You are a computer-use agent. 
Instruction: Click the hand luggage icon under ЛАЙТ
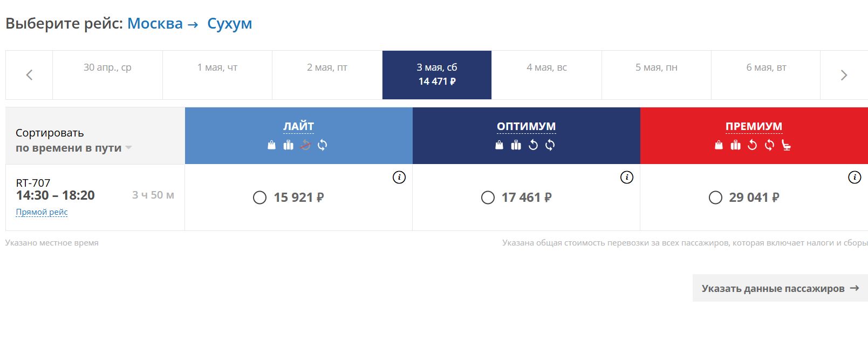(x=272, y=145)
